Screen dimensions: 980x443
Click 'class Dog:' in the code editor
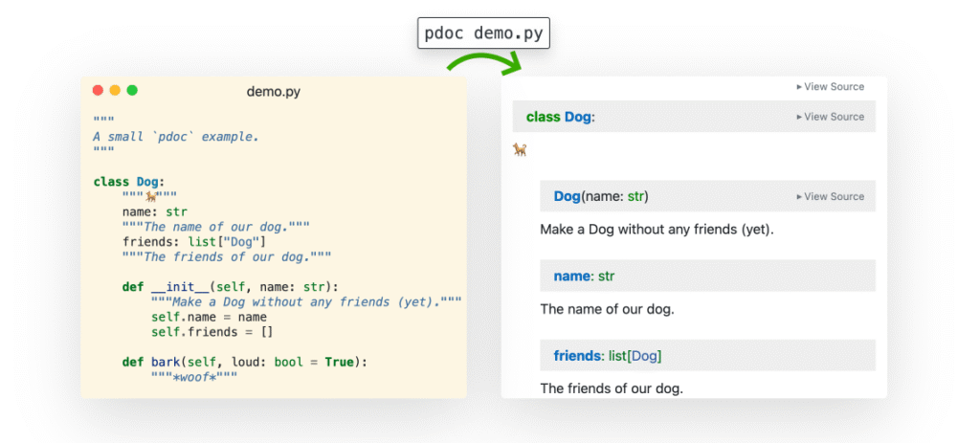129,182
